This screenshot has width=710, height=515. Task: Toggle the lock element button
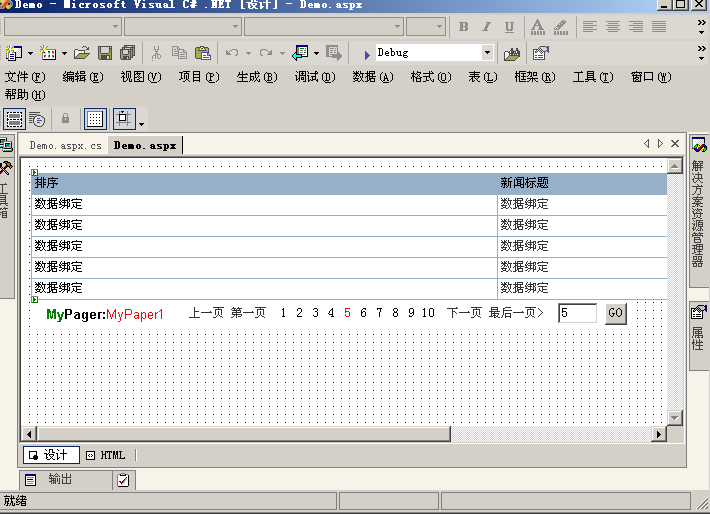[66, 119]
